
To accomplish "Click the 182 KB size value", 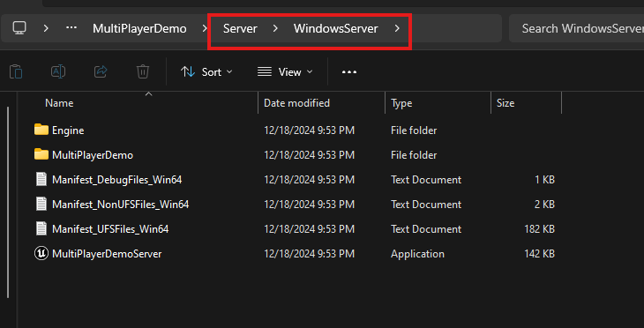I will (539, 229).
